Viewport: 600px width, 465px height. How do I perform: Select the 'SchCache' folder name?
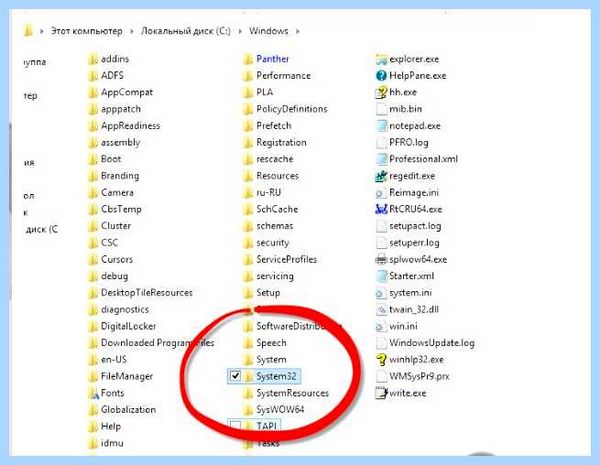[x=277, y=209]
